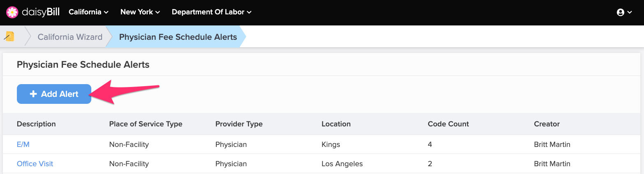
Task: Click the daisyBill brand name text
Action: [x=41, y=12]
